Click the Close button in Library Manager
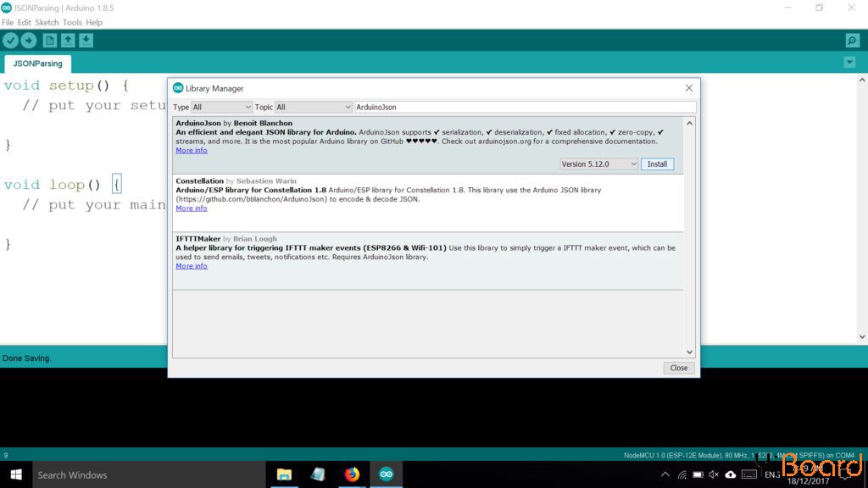 pyautogui.click(x=679, y=368)
